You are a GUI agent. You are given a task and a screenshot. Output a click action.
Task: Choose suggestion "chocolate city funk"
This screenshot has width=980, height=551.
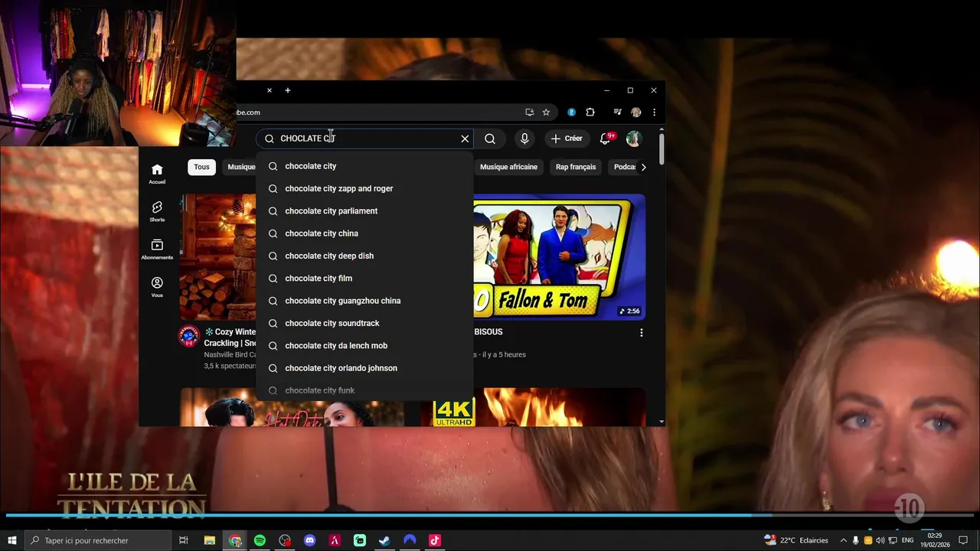pyautogui.click(x=364, y=390)
